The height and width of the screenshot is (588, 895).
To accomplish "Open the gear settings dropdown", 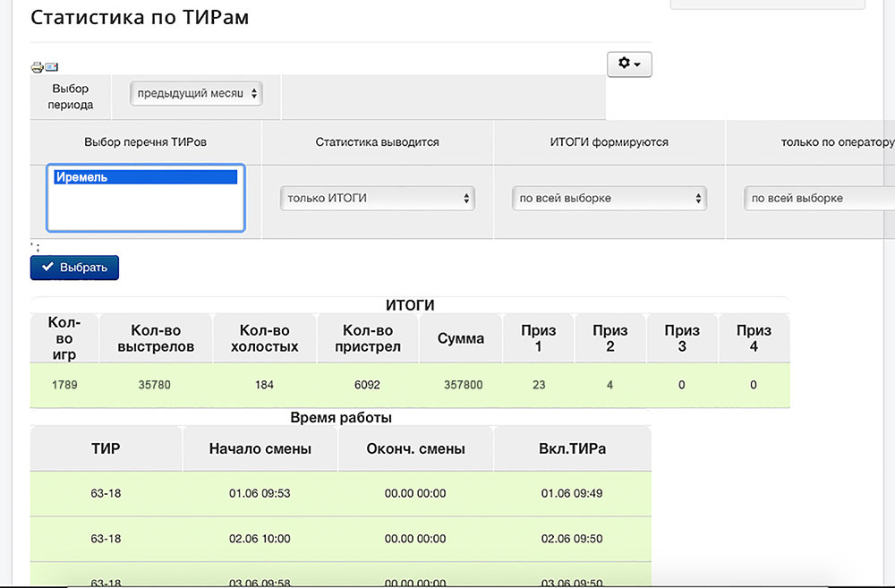I will (629, 64).
